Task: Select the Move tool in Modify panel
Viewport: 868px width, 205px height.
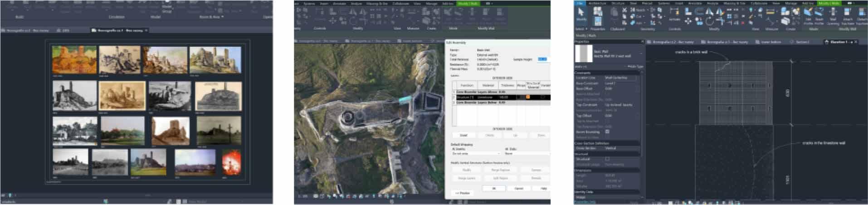Action: point(688,21)
